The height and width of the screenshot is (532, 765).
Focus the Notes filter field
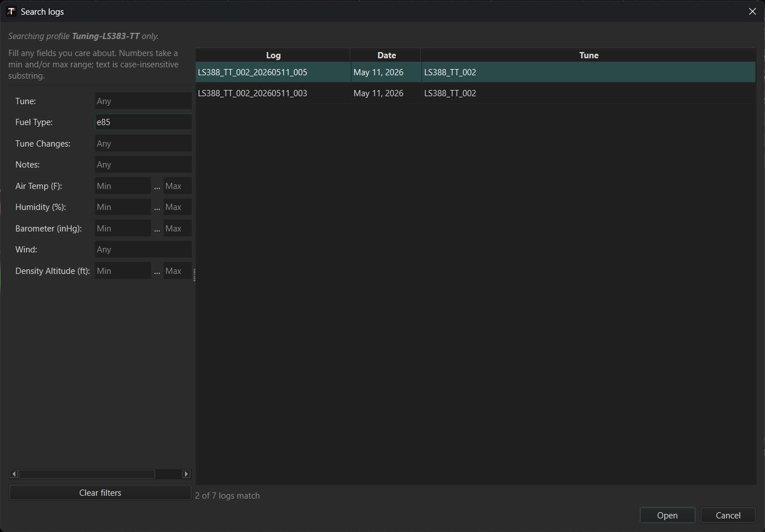[x=143, y=165]
